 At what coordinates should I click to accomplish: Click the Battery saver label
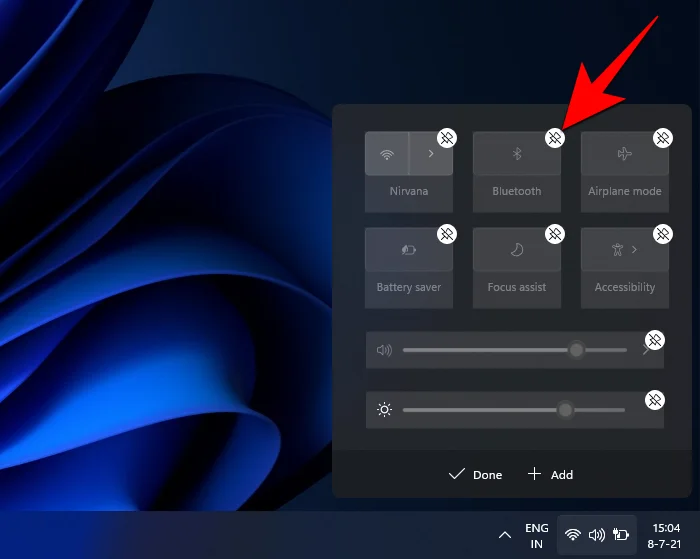coord(408,287)
